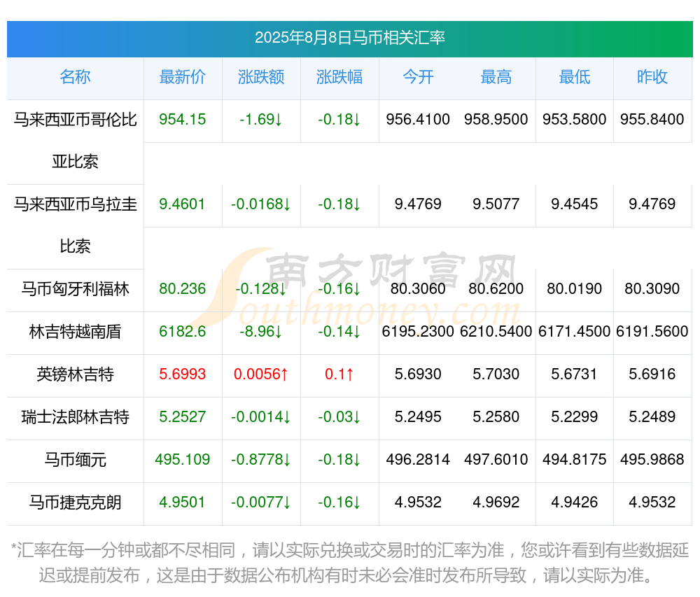Click previous close 955.8400
700x597 pixels.
tap(652, 120)
